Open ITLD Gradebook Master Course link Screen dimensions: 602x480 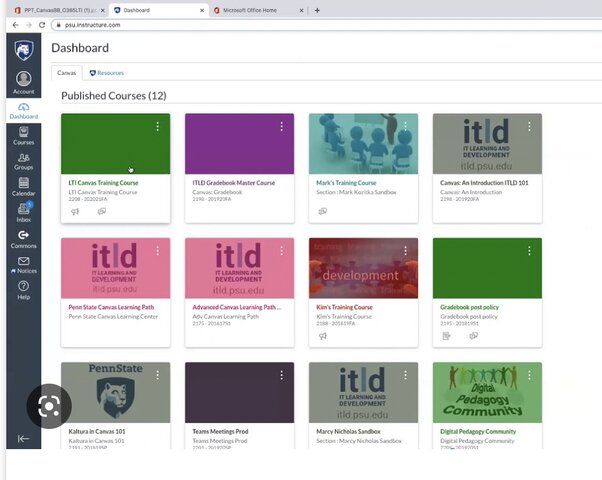point(233,183)
